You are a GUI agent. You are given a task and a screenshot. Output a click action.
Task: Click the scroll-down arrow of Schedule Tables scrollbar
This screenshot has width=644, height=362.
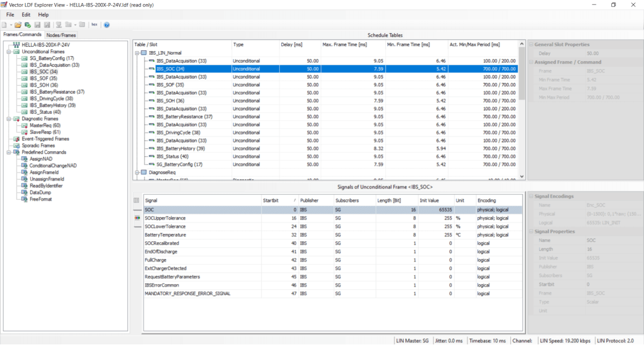pos(522,176)
